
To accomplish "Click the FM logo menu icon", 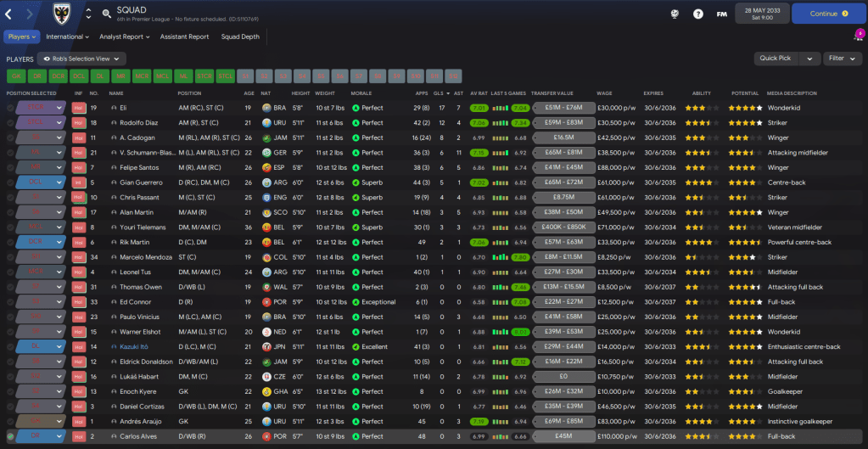I will (722, 14).
